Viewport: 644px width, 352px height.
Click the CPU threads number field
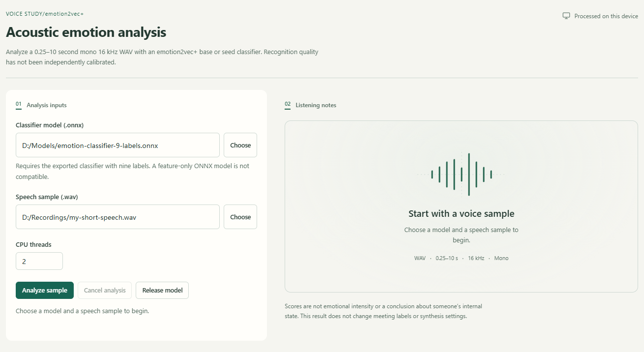coord(39,261)
